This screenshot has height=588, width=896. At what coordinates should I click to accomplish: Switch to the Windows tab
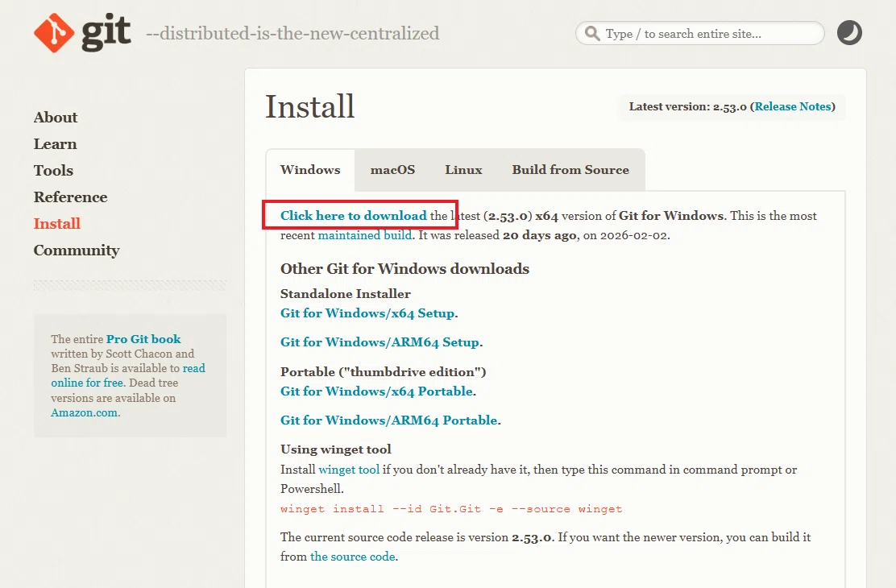click(x=310, y=170)
